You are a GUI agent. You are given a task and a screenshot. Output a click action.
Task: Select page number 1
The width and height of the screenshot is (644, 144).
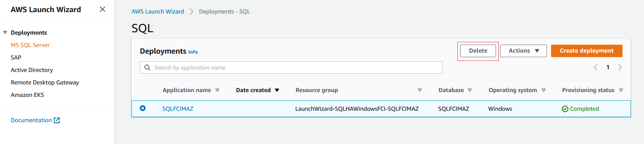tap(608, 67)
